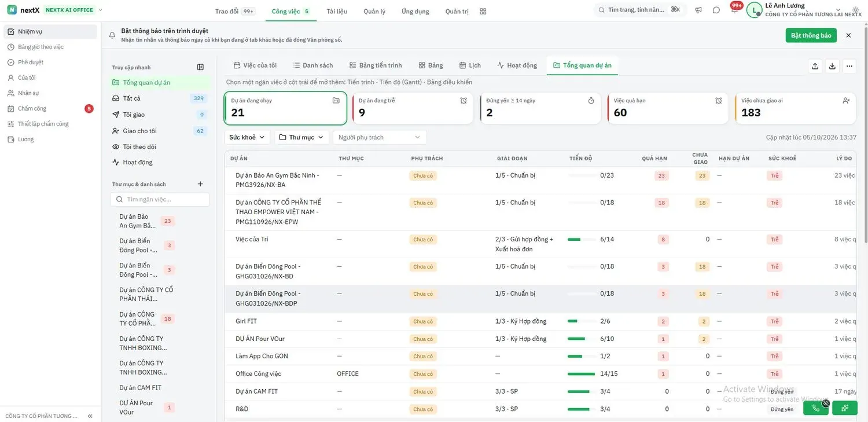Screen dimensions: 868x422
Task: Go to Lương in the left sidebar
Action: [x=50, y=140]
